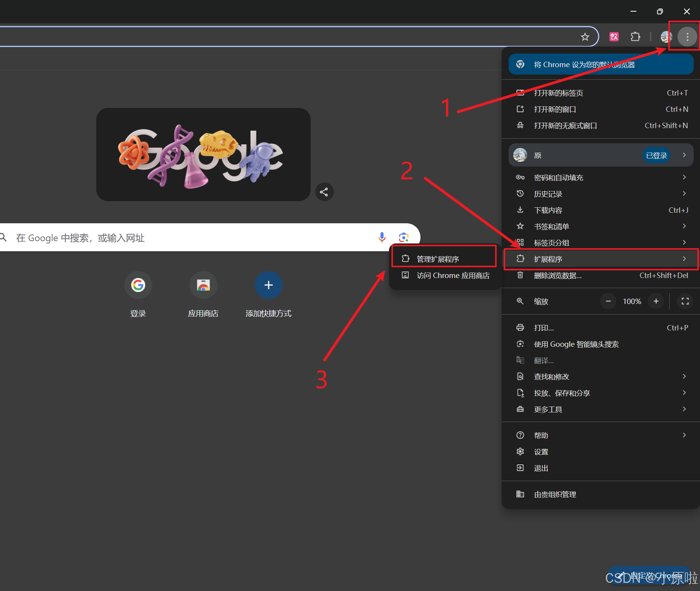
Task: Open the profile avatar in the toolbar
Action: click(x=666, y=37)
